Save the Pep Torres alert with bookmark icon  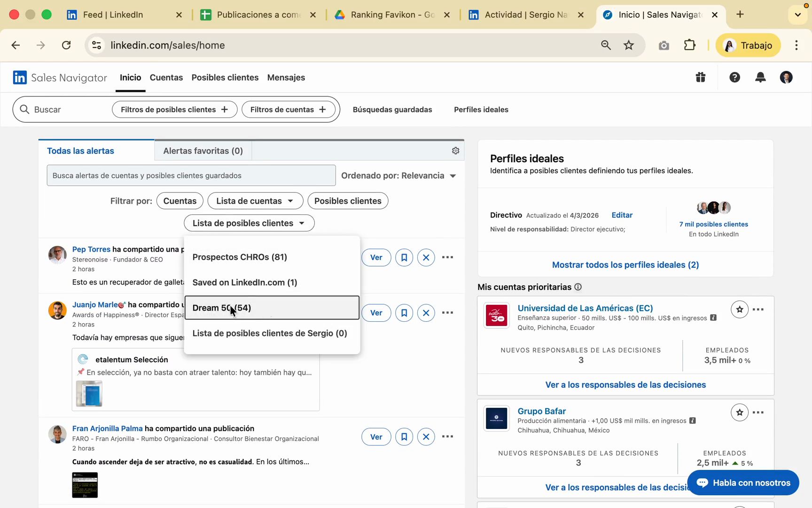coord(404,257)
